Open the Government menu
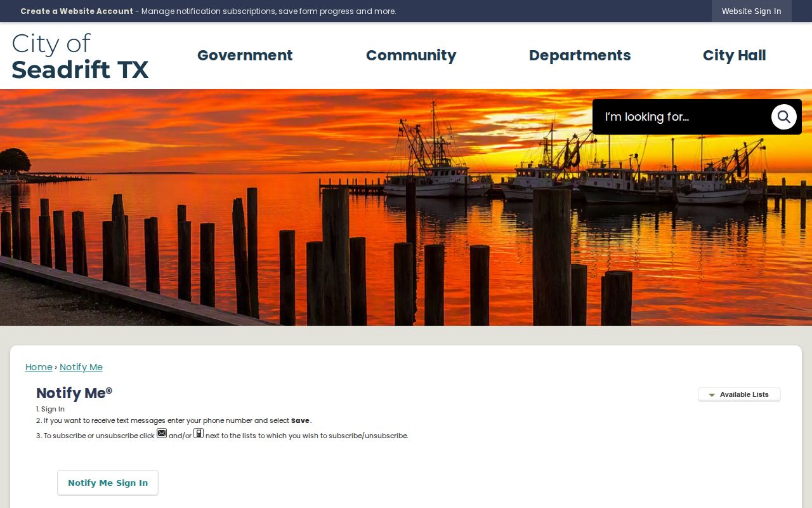The image size is (812, 508). [245, 55]
